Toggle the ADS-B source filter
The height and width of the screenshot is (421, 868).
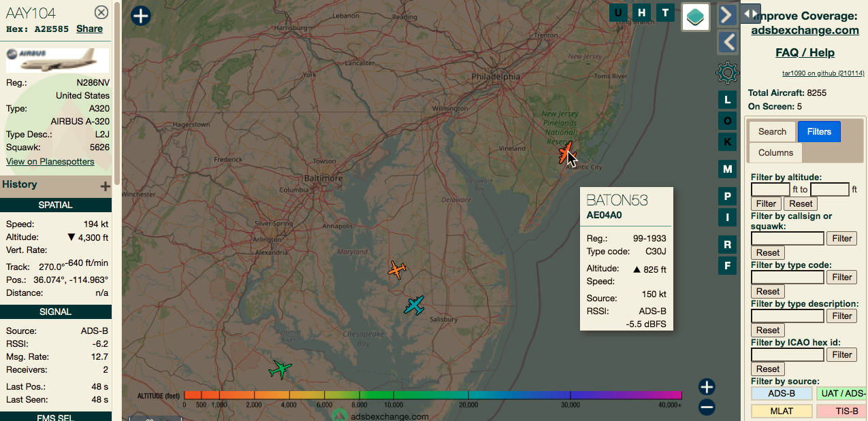782,393
